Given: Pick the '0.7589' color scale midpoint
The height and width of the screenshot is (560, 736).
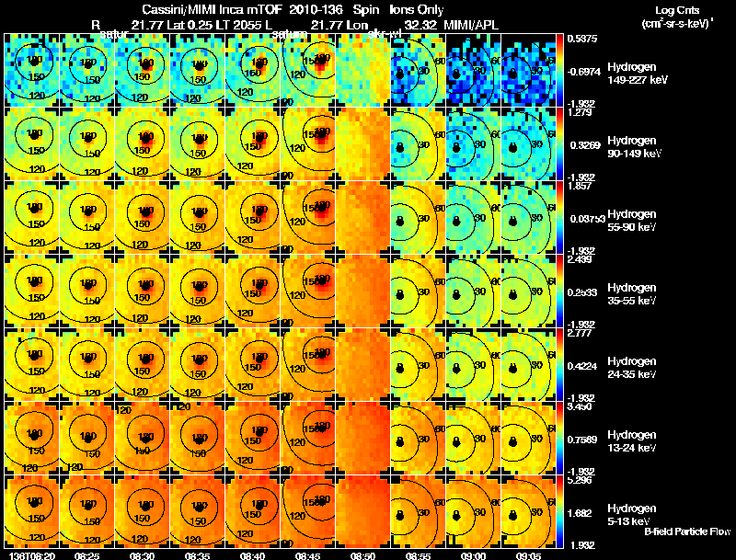Looking at the screenshot, I should tap(582, 440).
